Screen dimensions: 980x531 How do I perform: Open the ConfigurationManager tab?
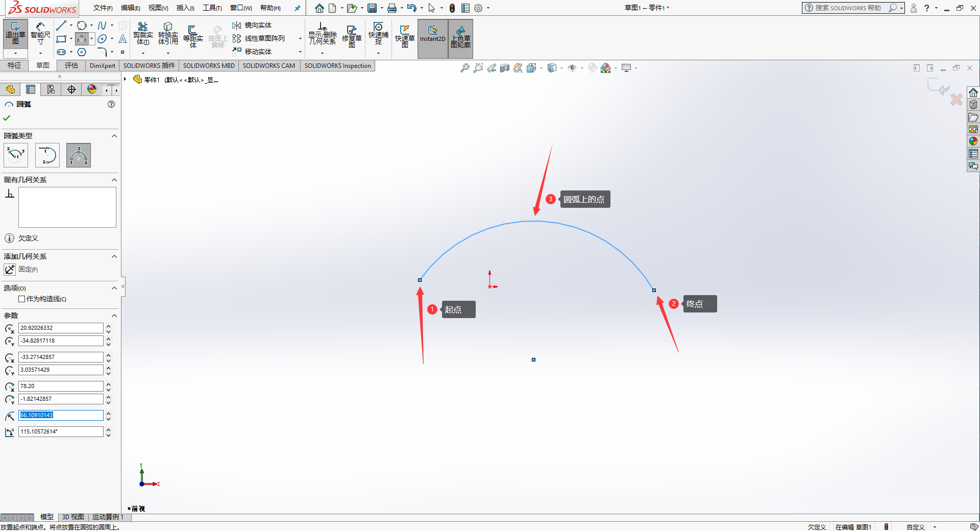point(51,89)
